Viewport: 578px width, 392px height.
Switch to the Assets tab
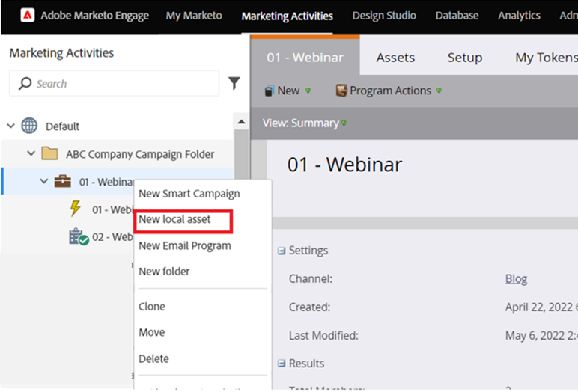395,58
